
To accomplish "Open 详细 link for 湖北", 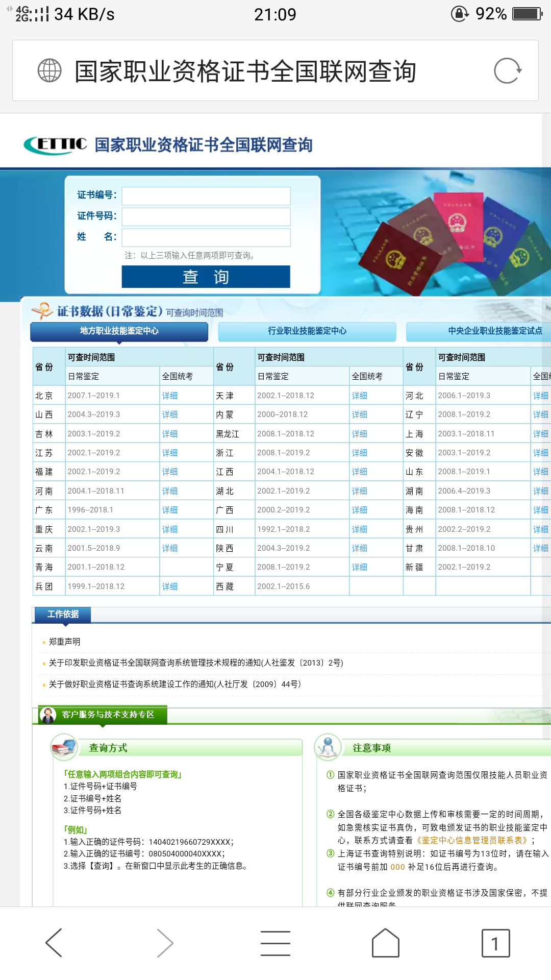I will click(x=360, y=491).
